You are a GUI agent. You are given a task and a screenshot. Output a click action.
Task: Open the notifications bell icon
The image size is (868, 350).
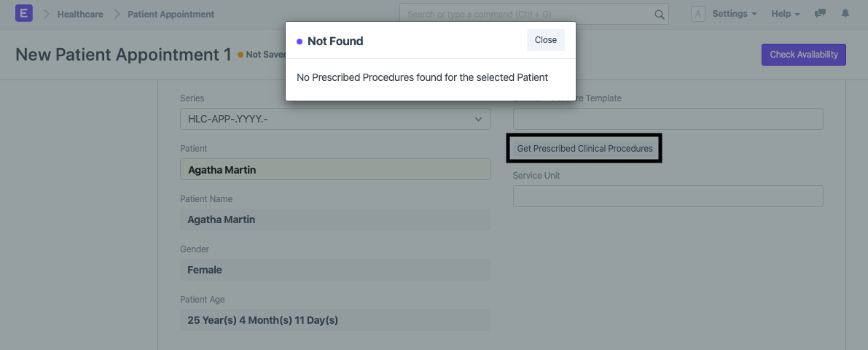click(x=845, y=14)
